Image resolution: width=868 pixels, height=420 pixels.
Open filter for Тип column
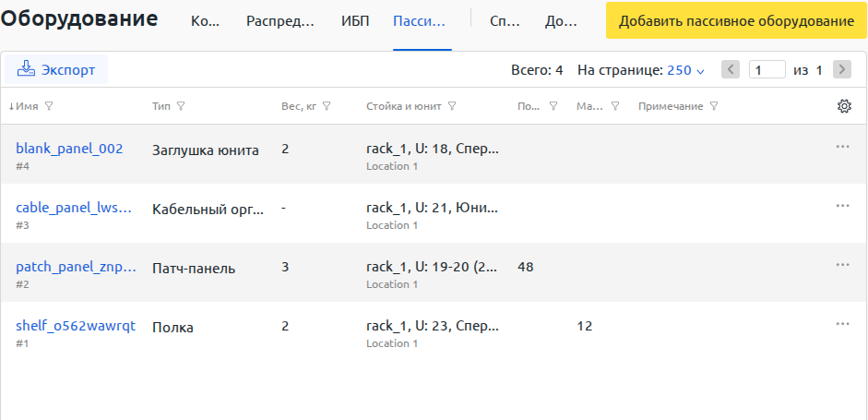pos(180,106)
